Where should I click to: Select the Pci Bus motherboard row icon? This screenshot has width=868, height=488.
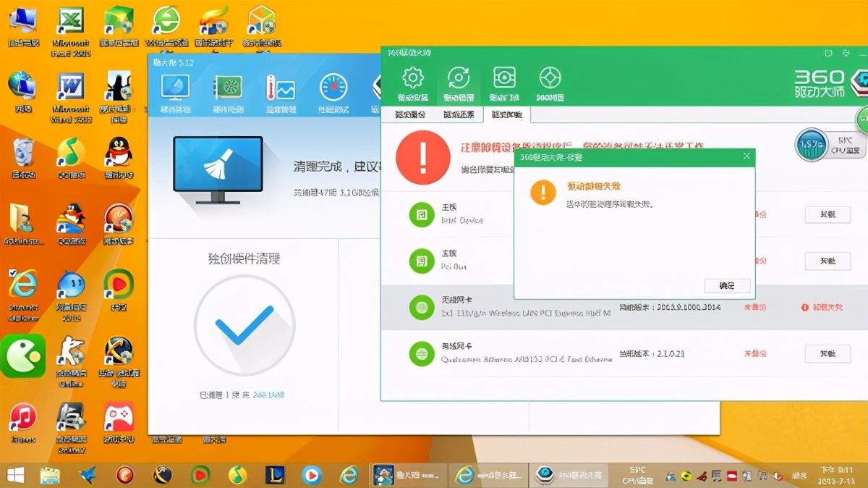(421, 261)
